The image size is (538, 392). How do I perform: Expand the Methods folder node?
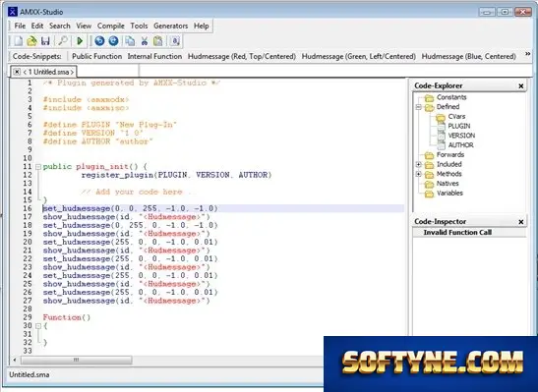pos(419,174)
